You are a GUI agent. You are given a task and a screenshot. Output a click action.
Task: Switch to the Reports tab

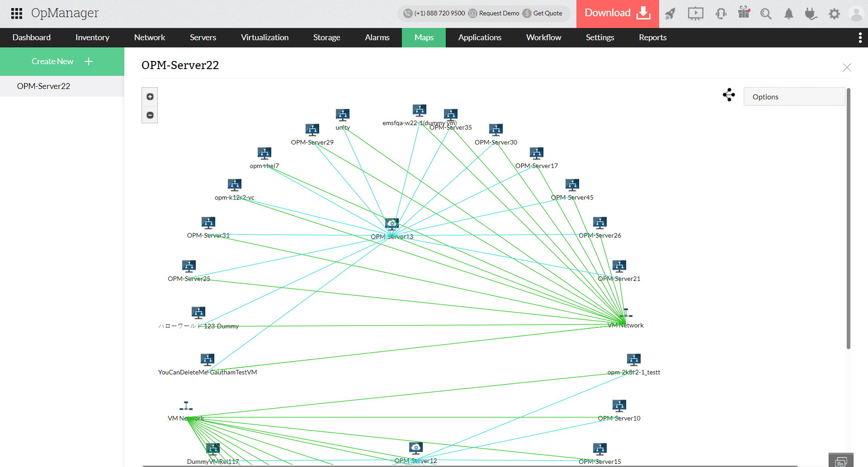tap(652, 37)
